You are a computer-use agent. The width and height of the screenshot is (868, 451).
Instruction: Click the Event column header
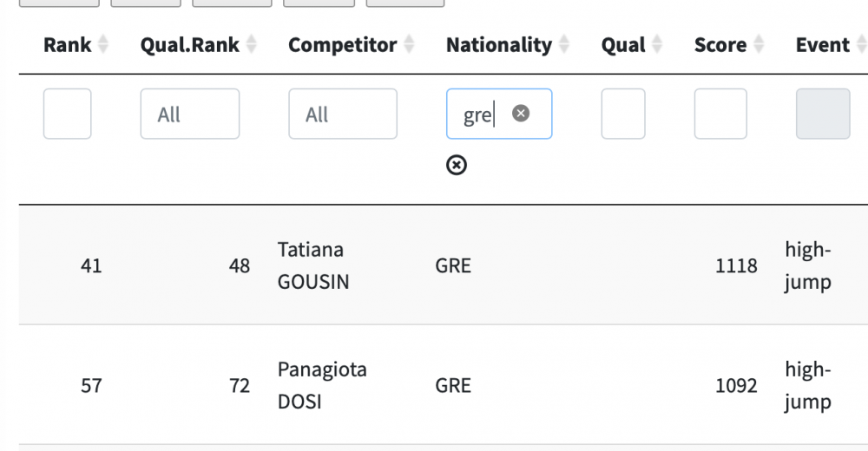[822, 45]
